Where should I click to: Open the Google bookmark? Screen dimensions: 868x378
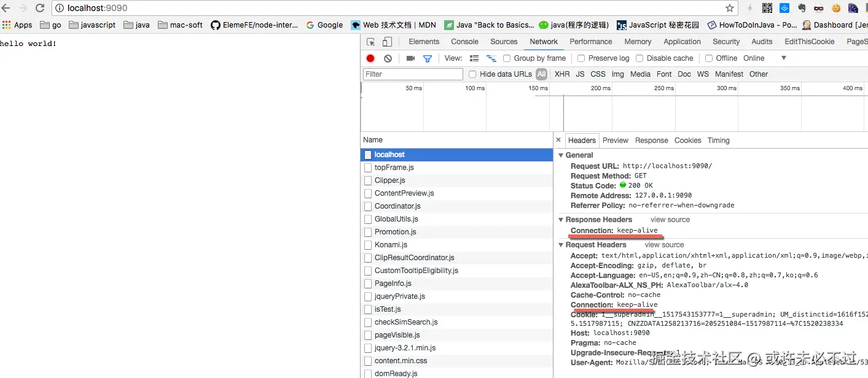pyautogui.click(x=324, y=25)
